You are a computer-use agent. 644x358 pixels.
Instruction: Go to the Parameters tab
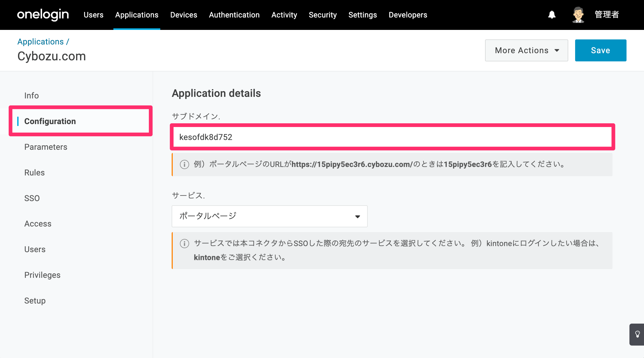[x=46, y=147]
